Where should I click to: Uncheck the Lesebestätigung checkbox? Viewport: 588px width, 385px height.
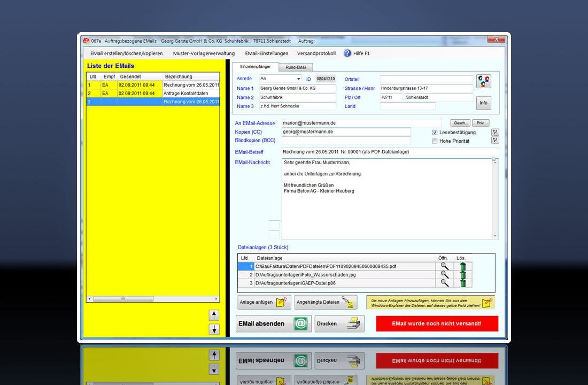(x=435, y=132)
